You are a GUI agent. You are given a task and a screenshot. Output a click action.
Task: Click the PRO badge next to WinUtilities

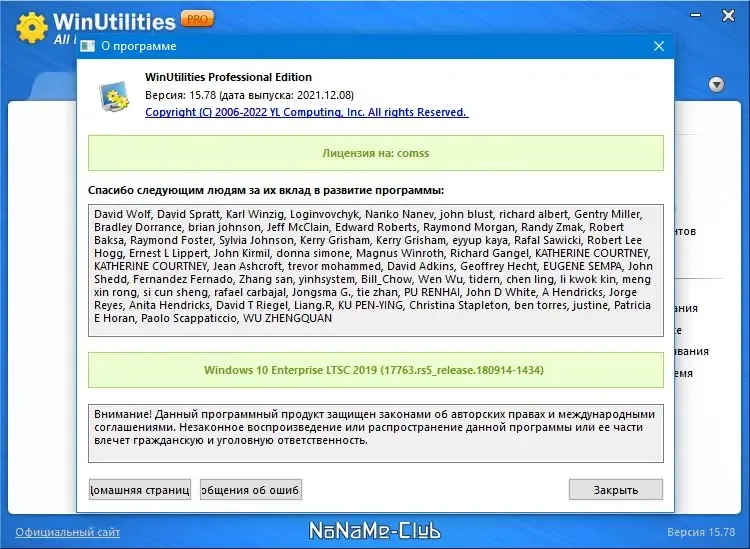[197, 19]
